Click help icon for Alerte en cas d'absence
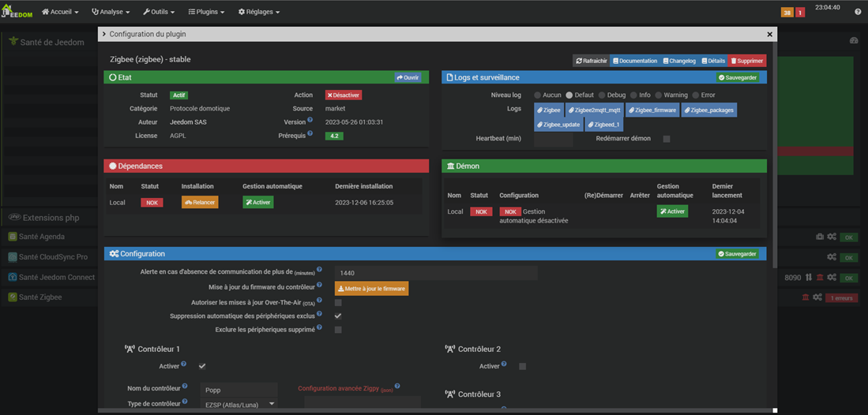This screenshot has width=868, height=415. click(x=319, y=271)
